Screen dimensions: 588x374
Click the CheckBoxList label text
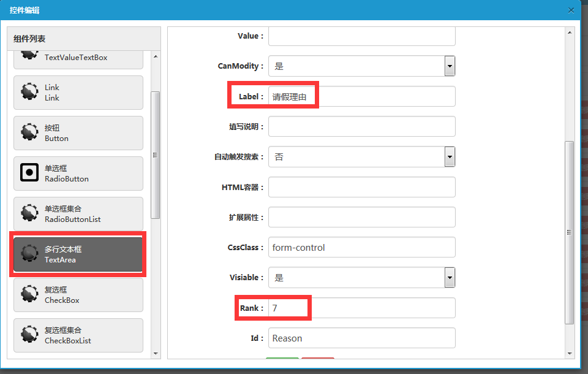click(68, 340)
